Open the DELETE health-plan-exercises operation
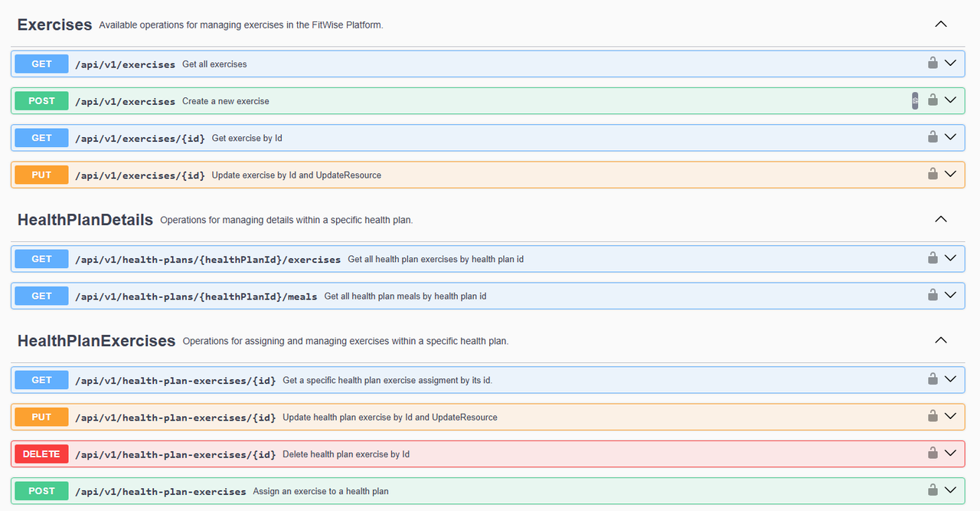Viewport: 980px width, 511px height. tap(488, 454)
